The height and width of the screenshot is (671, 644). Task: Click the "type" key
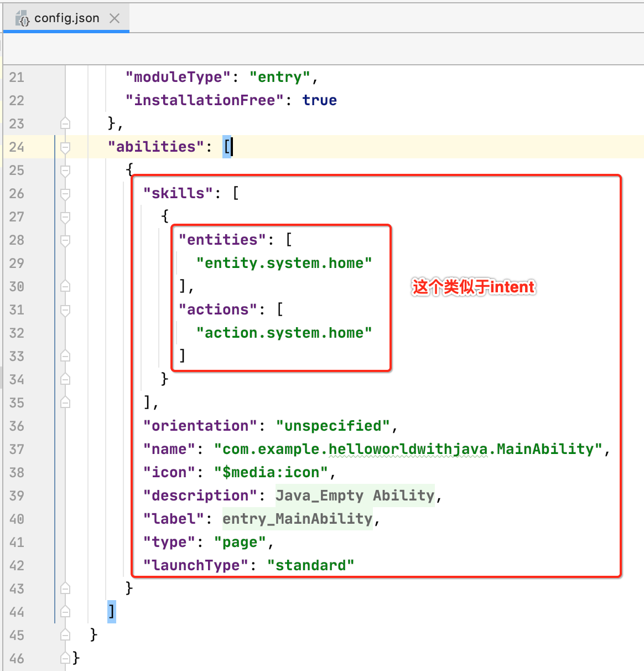(x=169, y=542)
